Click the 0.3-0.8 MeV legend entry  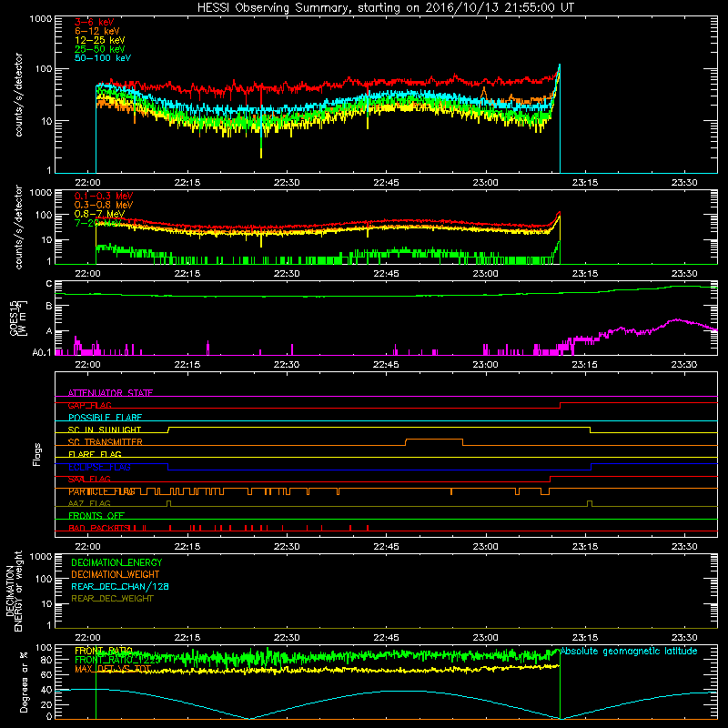(104, 205)
